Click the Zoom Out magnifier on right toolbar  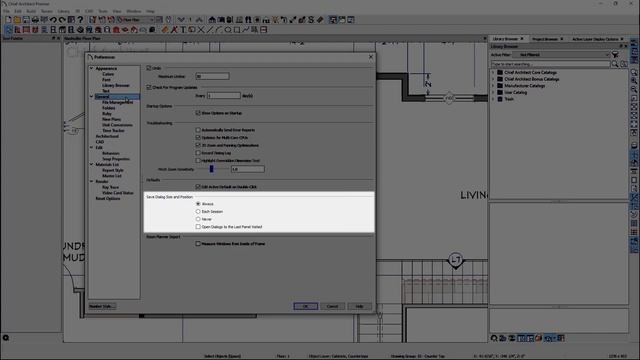click(x=634, y=89)
